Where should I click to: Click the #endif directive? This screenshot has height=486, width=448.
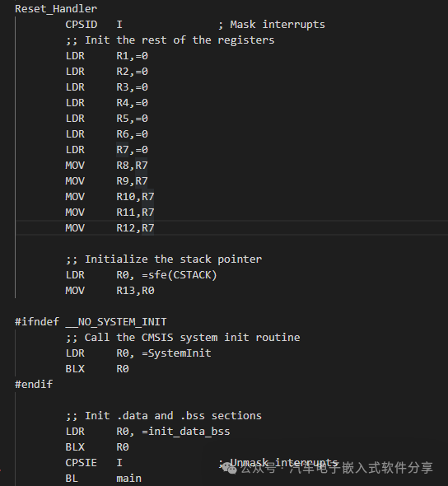pos(34,385)
